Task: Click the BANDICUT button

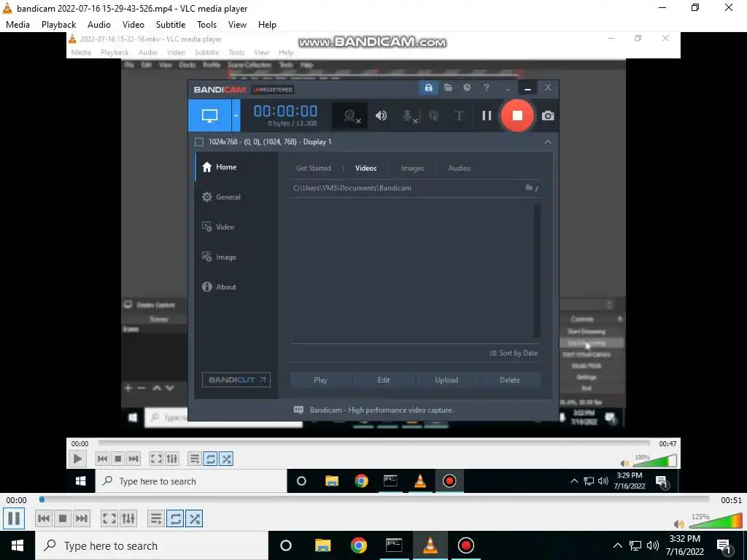Action: (236, 379)
